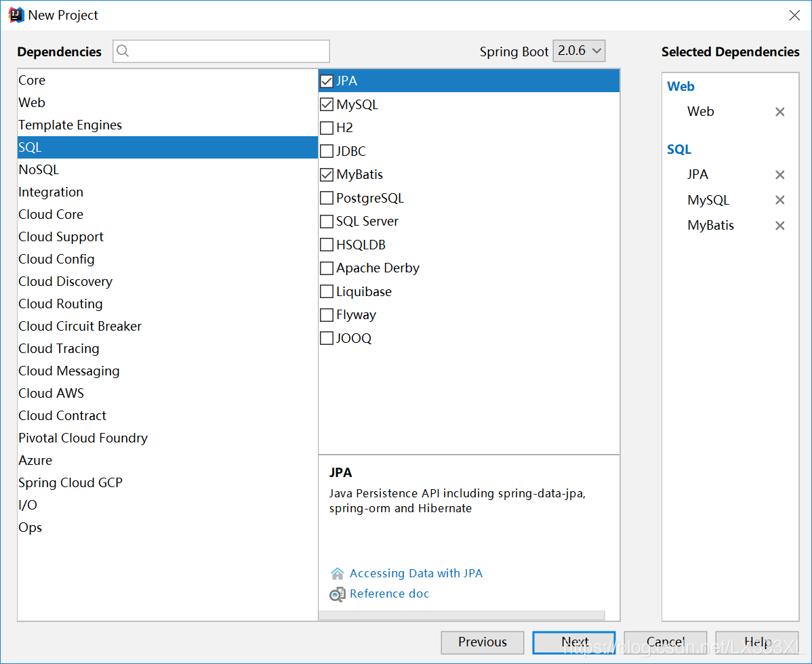The height and width of the screenshot is (664, 812).
Task: Select the Azure category
Action: coord(167,460)
